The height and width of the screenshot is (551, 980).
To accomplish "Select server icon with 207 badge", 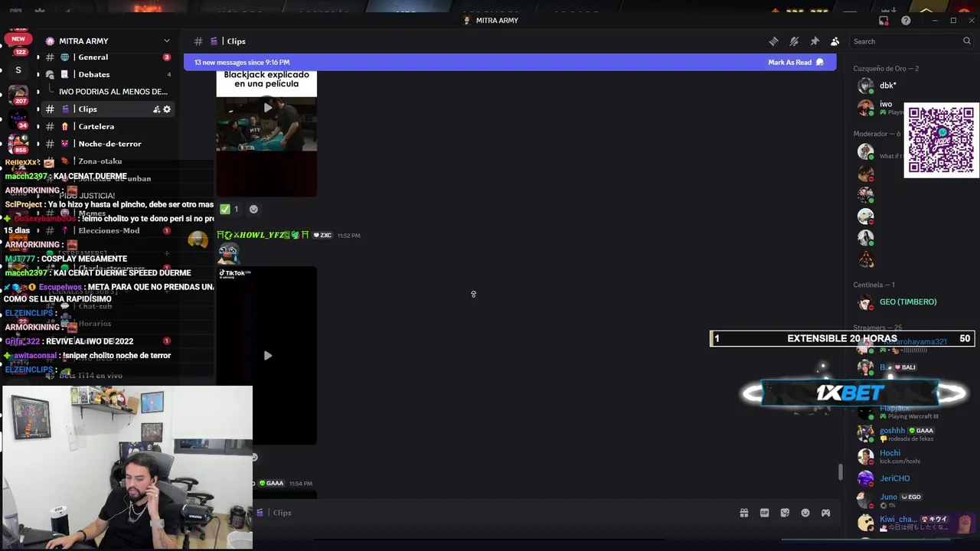I will (x=18, y=93).
